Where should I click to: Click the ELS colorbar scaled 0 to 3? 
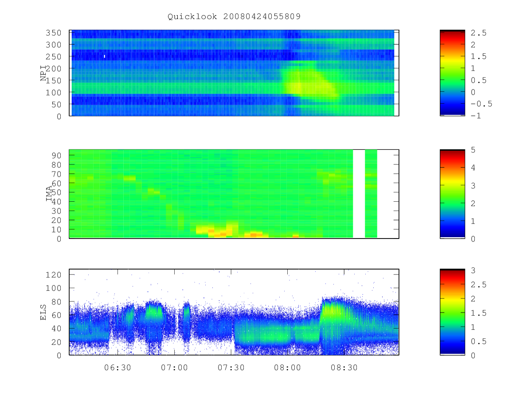click(452, 312)
